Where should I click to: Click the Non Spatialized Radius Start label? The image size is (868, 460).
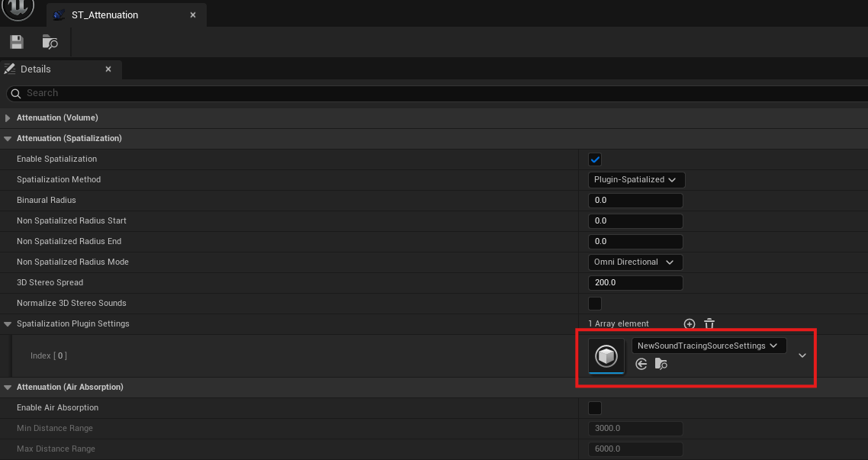pyautogui.click(x=72, y=220)
